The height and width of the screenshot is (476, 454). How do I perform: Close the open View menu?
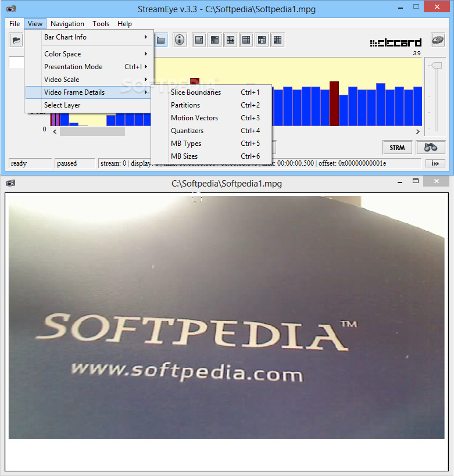35,24
